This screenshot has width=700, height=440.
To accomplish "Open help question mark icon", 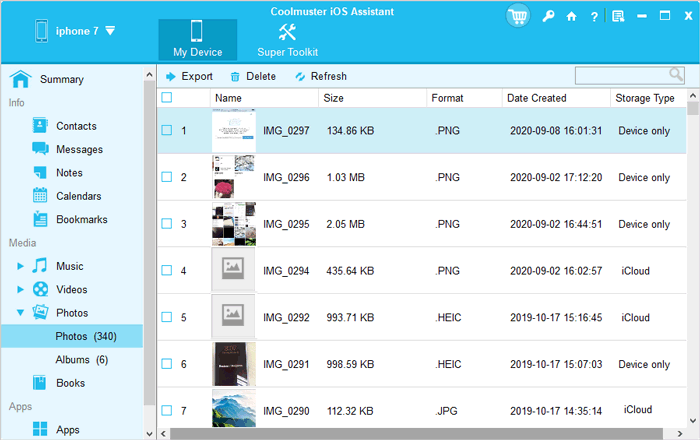I will click(594, 17).
